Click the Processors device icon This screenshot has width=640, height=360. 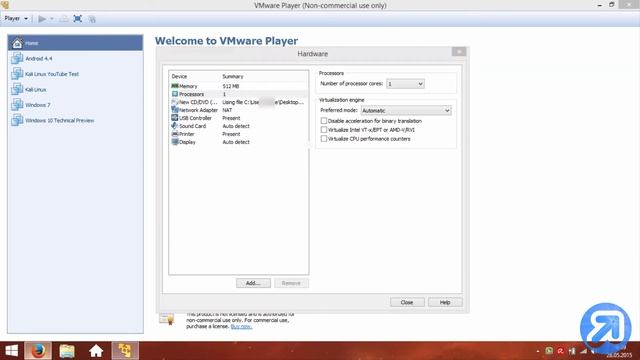[175, 94]
